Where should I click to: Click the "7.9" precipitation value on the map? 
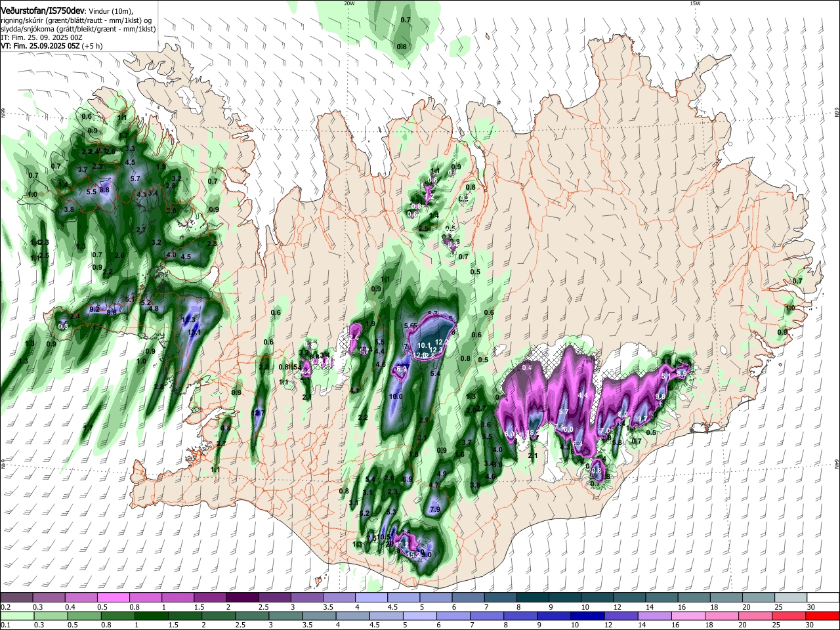click(434, 510)
